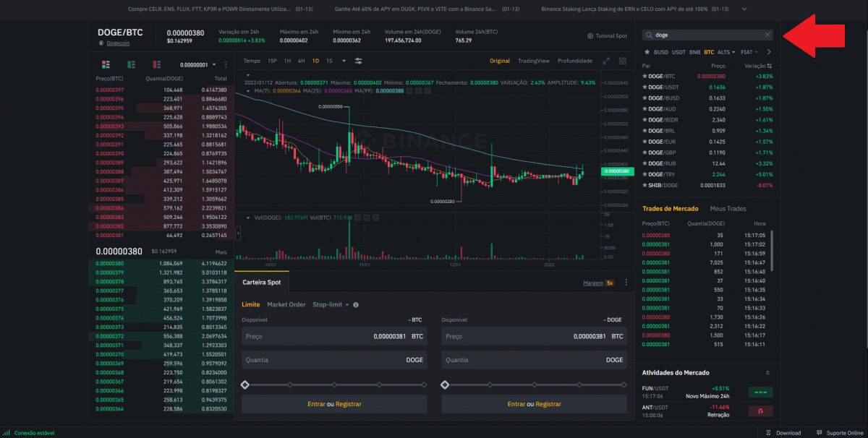
Task: Click ANT/USDT pullback badge
Action: point(760,411)
